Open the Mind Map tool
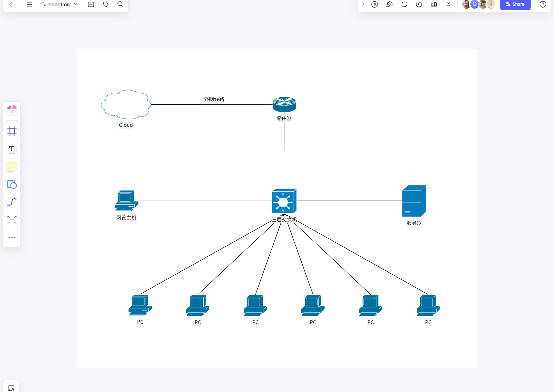This screenshot has height=392, width=554. click(12, 220)
